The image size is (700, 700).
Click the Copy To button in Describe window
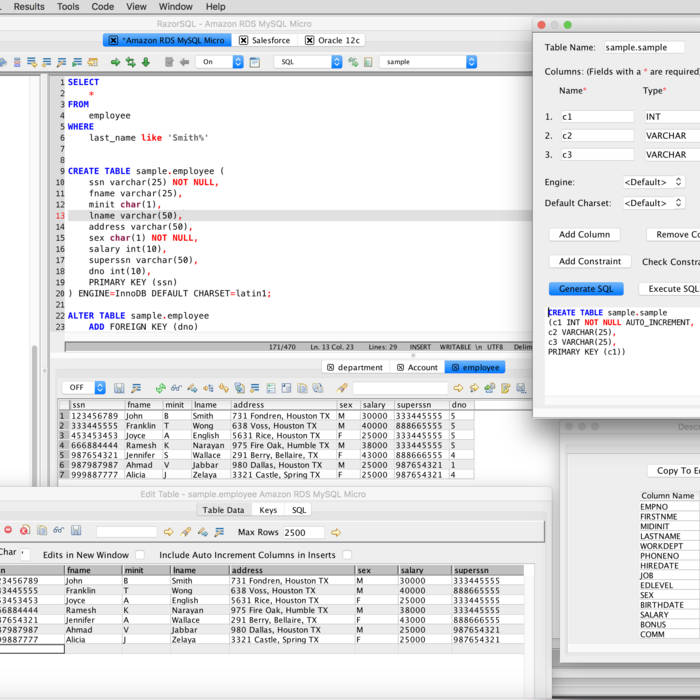(x=674, y=471)
